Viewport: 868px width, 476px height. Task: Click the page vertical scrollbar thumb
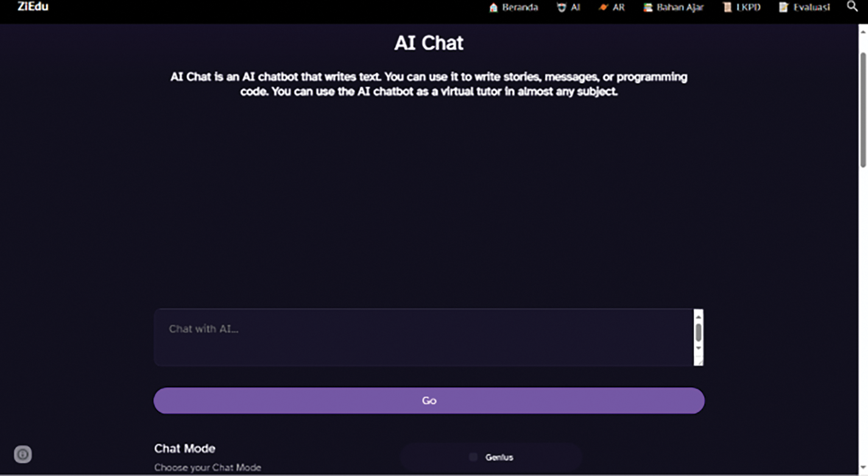click(x=863, y=110)
